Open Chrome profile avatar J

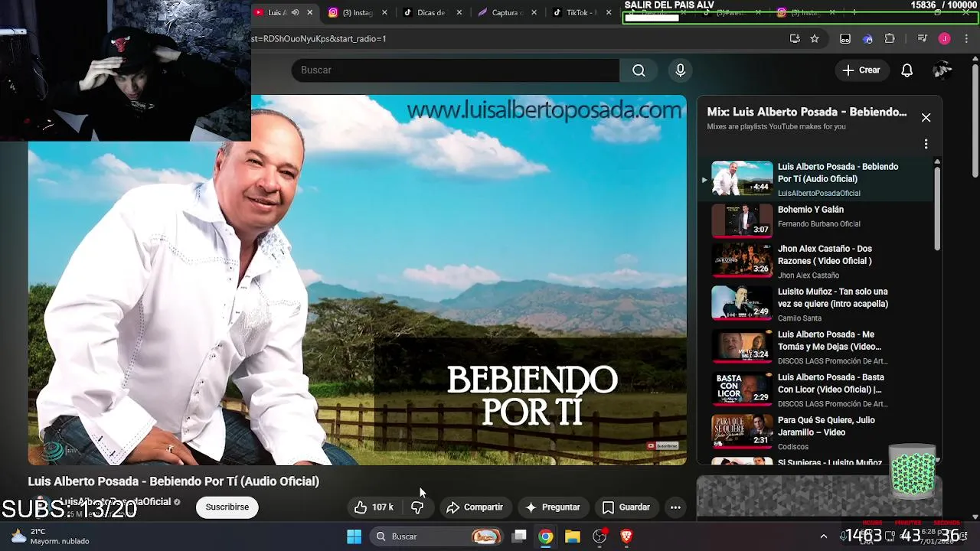point(944,39)
